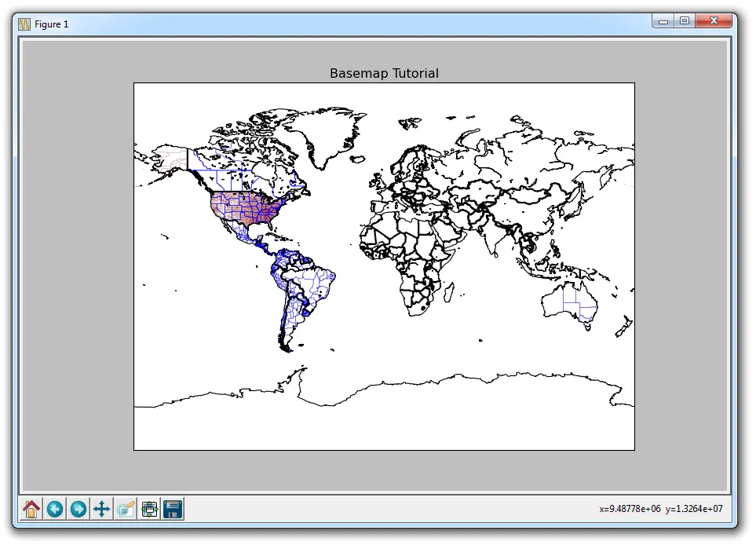Image resolution: width=756 pixels, height=545 pixels.
Task: Minimize the Figure 1 window
Action: pyautogui.click(x=663, y=20)
